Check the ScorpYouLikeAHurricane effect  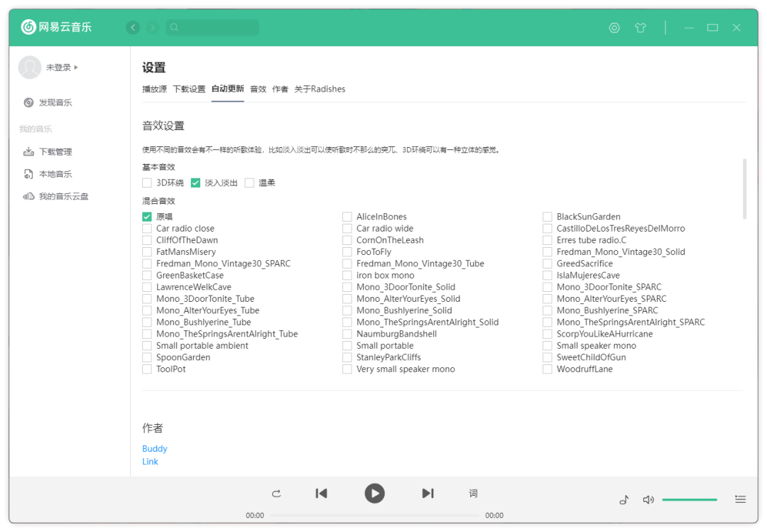pyautogui.click(x=548, y=335)
